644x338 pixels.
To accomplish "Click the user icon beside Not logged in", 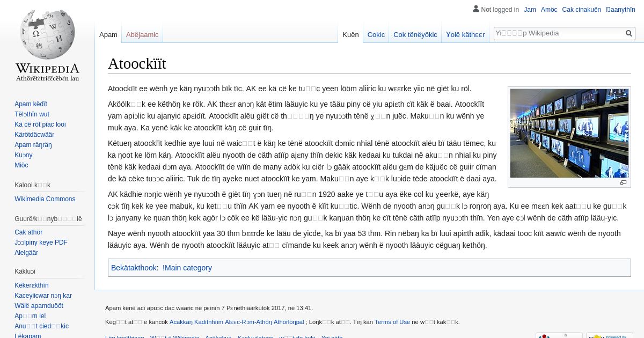I will [x=475, y=9].
